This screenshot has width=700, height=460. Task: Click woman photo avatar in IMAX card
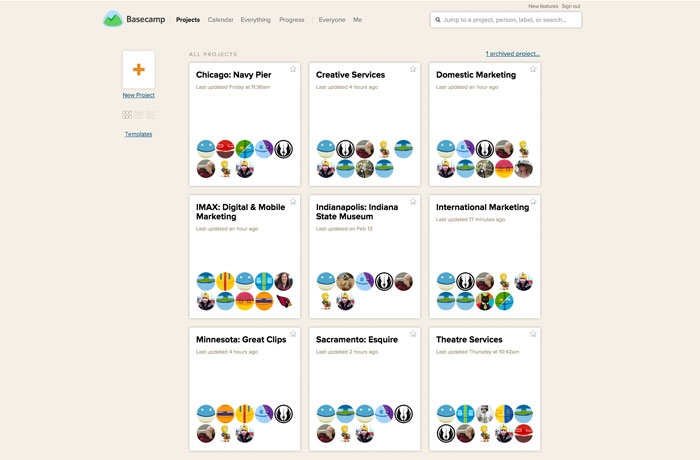click(283, 281)
